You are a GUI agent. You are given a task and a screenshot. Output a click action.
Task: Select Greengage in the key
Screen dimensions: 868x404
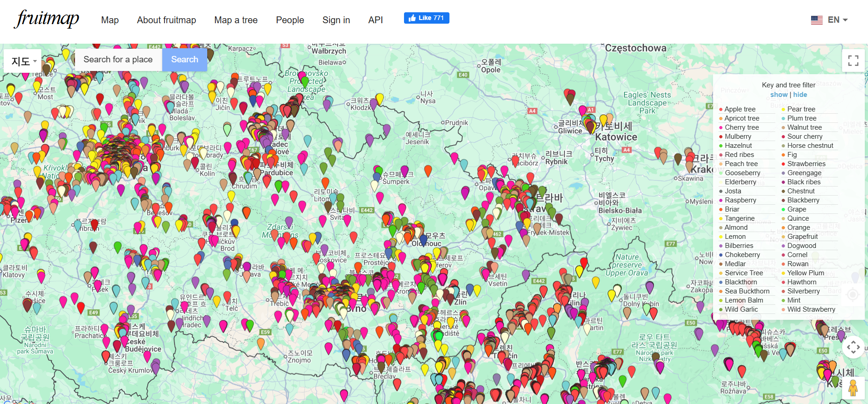(804, 173)
